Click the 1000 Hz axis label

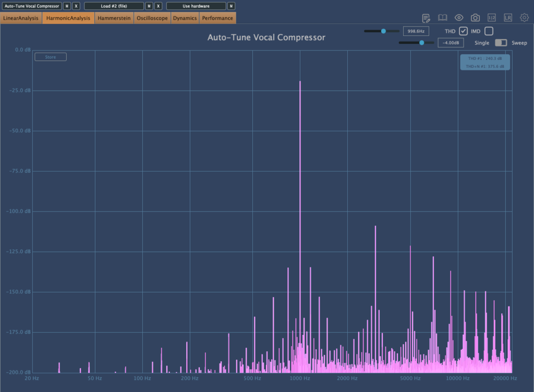click(300, 378)
